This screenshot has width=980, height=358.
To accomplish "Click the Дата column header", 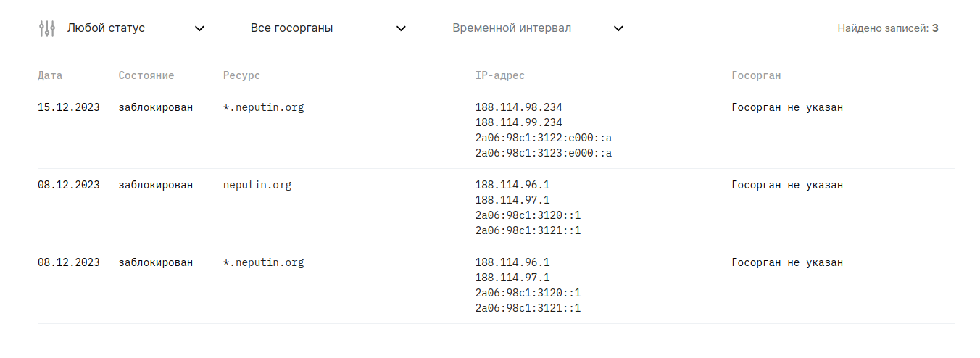I will (50, 75).
